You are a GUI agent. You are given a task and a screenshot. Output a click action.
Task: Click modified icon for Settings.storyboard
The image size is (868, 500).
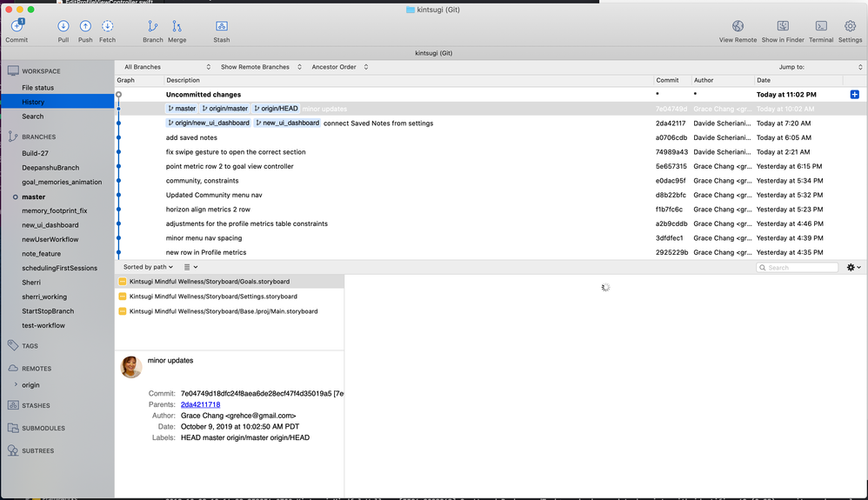point(123,297)
